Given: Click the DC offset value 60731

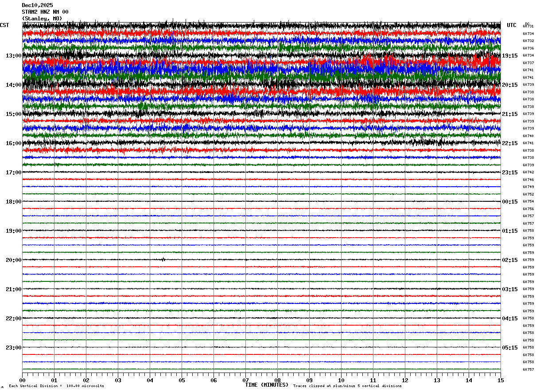Looking at the screenshot, I should [528, 27].
